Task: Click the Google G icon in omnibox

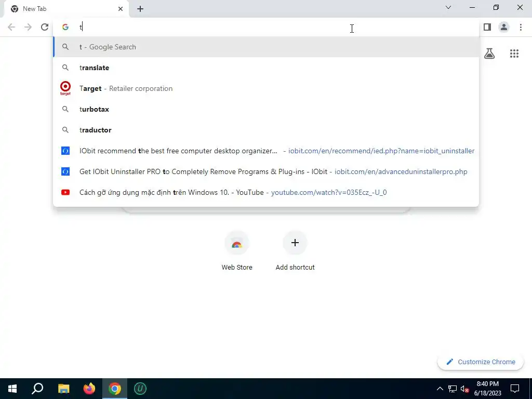Action: pos(65,27)
